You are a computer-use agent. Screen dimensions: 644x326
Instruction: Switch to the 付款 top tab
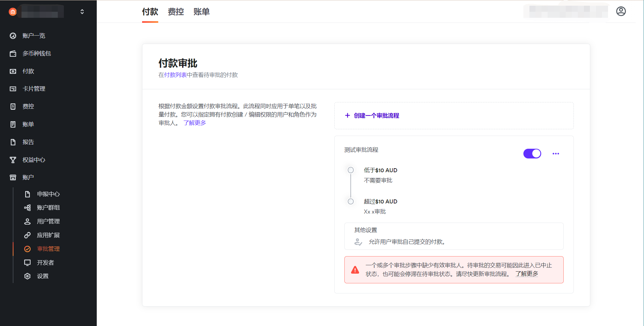pos(150,12)
